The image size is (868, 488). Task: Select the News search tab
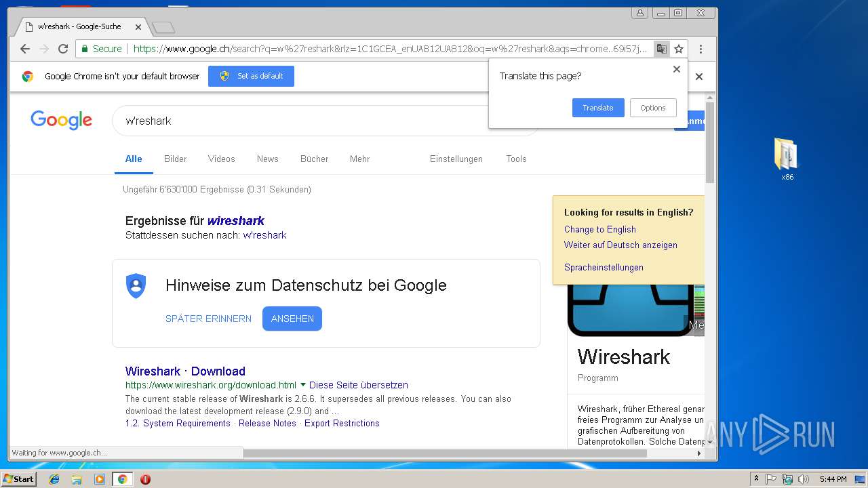pyautogui.click(x=267, y=159)
